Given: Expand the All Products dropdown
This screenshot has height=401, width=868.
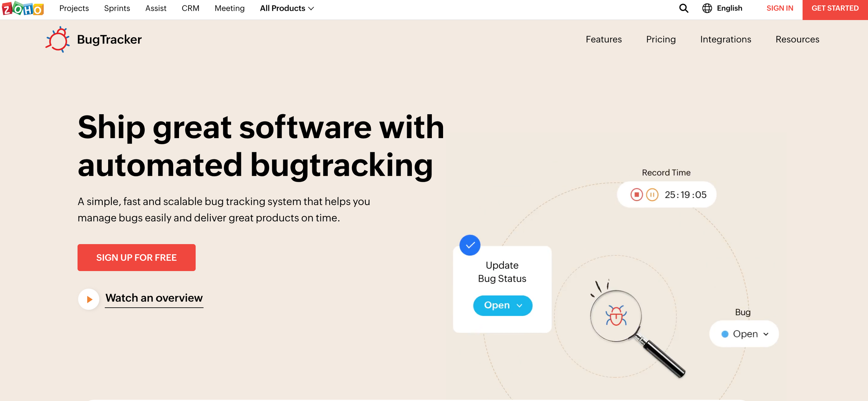Looking at the screenshot, I should 287,8.
